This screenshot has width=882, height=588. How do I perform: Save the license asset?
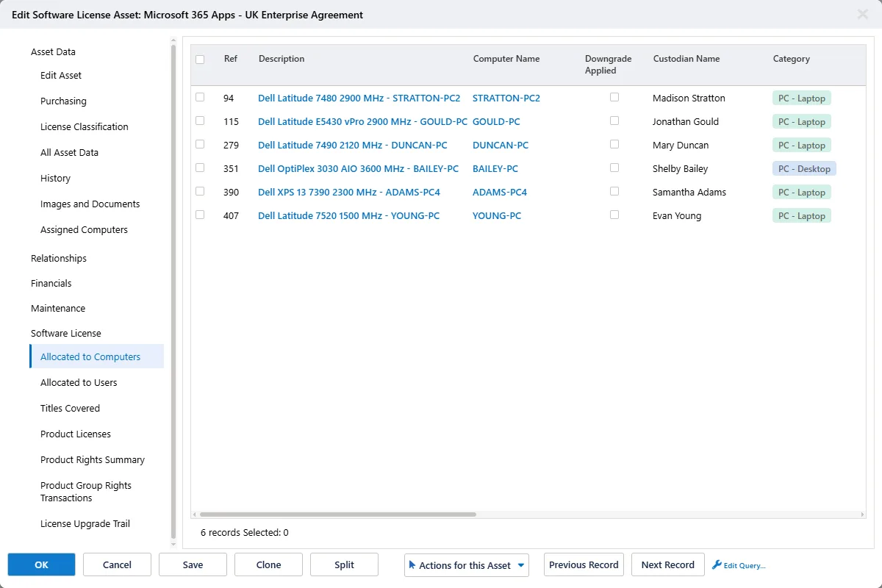[193, 564]
